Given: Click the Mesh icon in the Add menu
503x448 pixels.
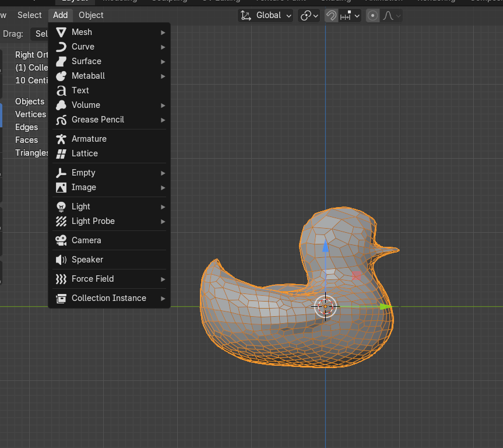Looking at the screenshot, I should point(61,32).
